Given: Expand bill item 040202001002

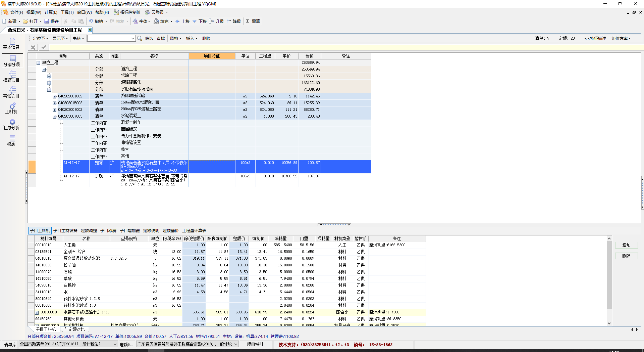Looking at the screenshot, I should (x=55, y=96).
